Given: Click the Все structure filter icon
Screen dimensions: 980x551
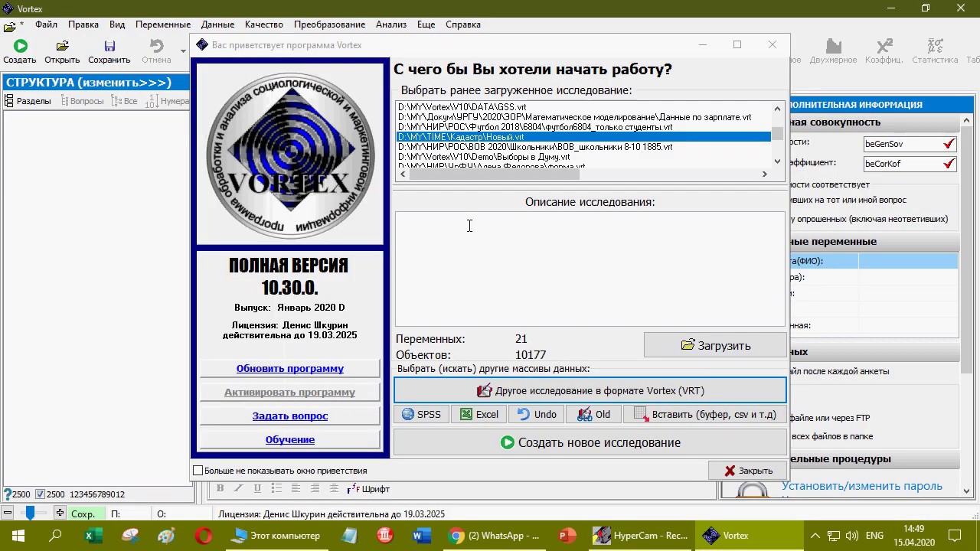Looking at the screenshot, I should [x=116, y=100].
